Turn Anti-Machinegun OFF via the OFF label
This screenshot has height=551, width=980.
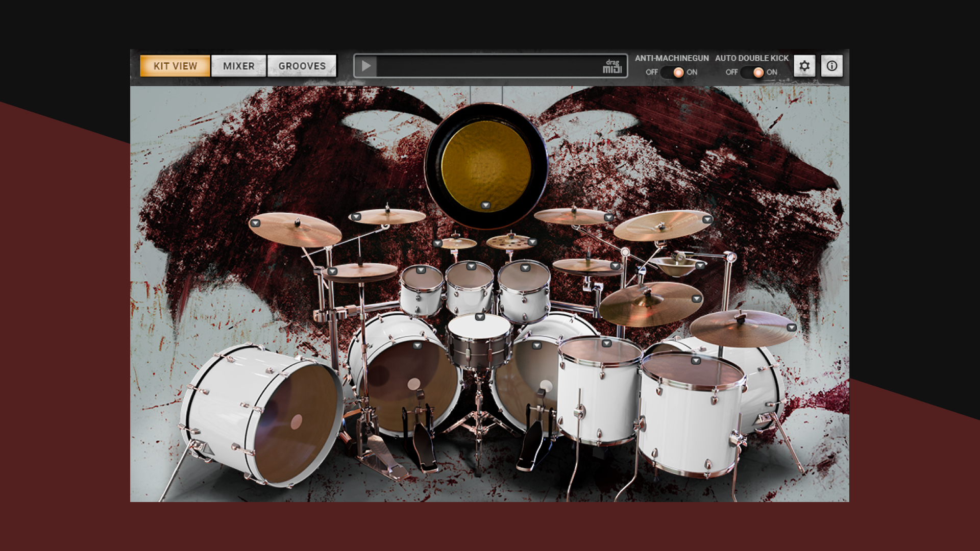pos(651,72)
